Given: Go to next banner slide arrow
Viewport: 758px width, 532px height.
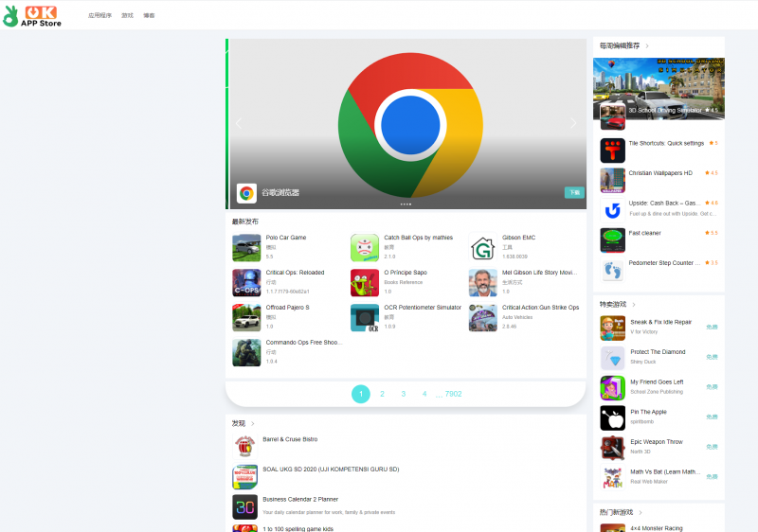Looking at the screenshot, I should [573, 123].
